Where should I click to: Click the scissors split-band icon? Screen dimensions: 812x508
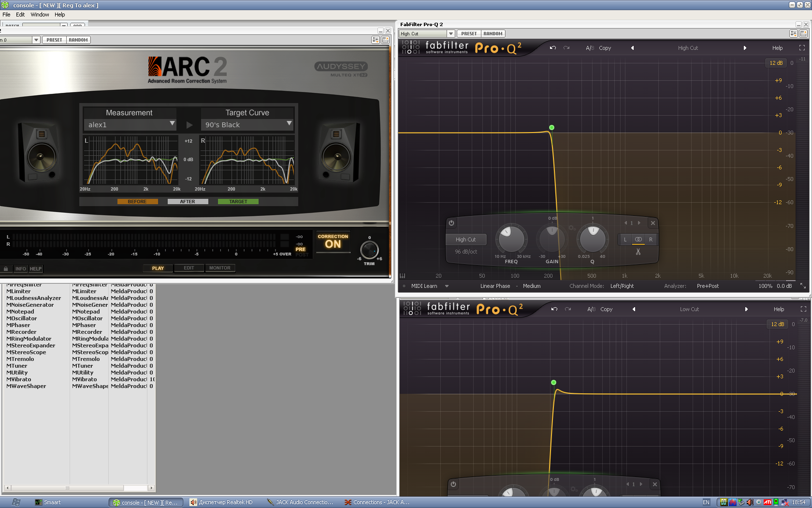[x=638, y=252]
